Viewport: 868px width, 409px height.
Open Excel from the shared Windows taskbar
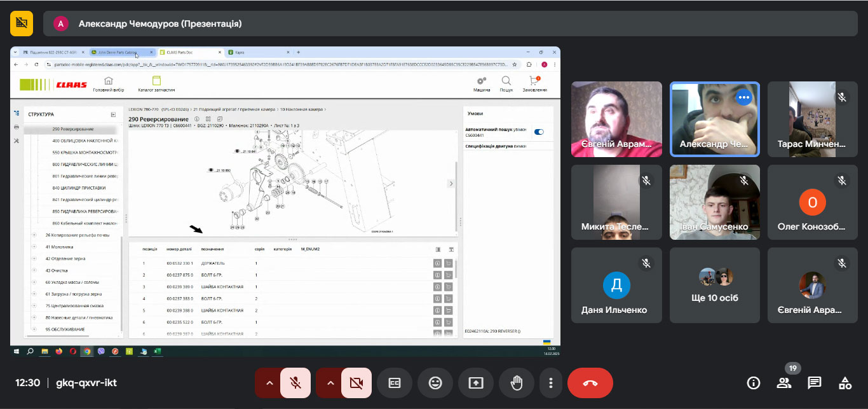[157, 350]
